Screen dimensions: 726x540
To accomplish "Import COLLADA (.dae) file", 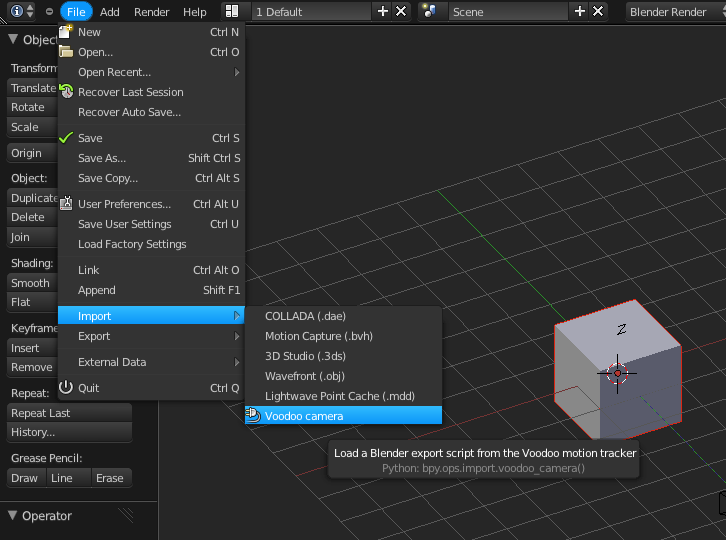I will pos(343,316).
